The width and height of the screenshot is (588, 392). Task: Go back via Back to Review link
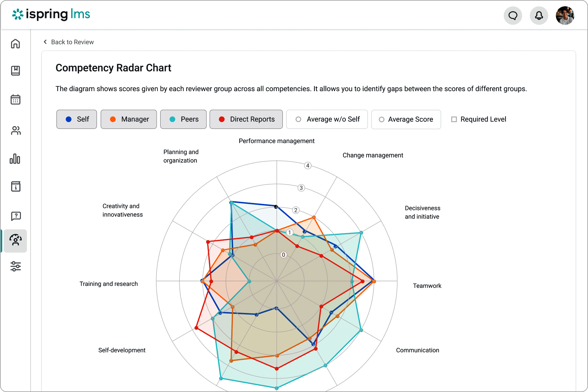coord(69,42)
